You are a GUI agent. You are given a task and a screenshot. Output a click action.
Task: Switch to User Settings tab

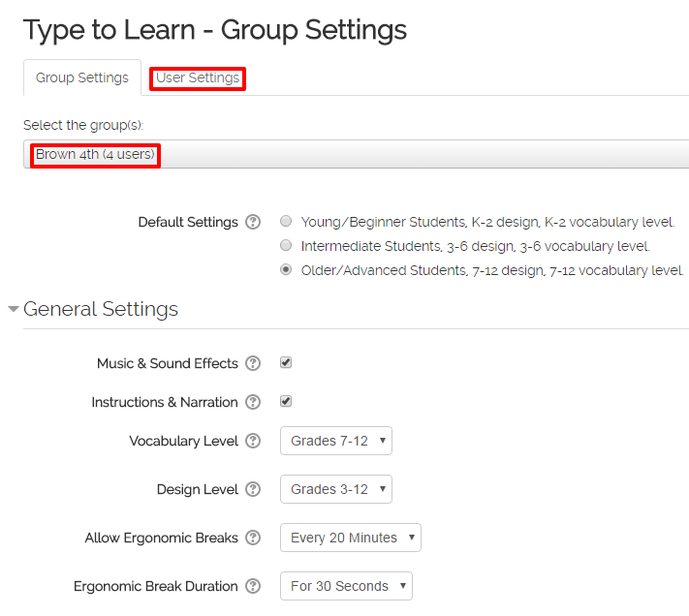198,78
